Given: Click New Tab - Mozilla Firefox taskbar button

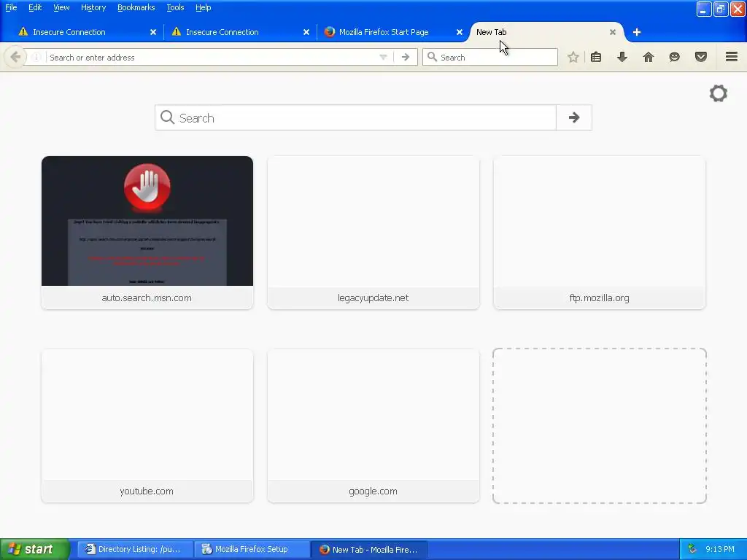Looking at the screenshot, I should pos(368,549).
